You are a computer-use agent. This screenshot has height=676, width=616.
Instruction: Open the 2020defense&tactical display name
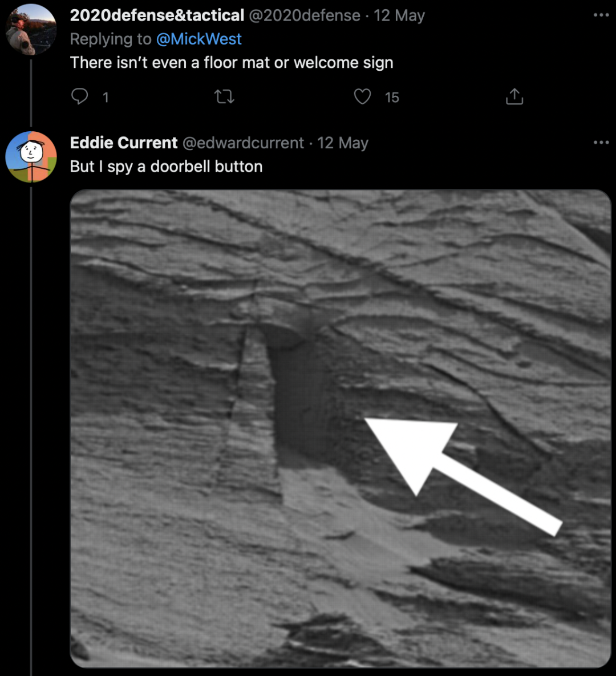[x=157, y=15]
